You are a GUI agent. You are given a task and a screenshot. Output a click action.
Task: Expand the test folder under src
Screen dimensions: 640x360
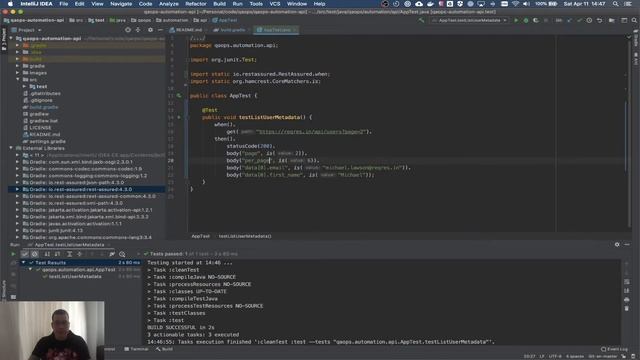(x=24, y=87)
